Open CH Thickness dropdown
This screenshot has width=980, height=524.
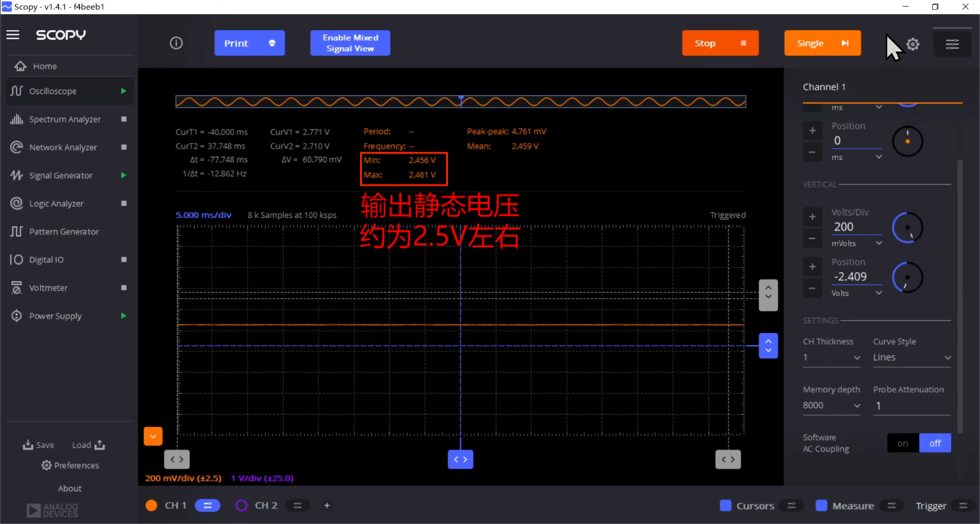click(832, 358)
